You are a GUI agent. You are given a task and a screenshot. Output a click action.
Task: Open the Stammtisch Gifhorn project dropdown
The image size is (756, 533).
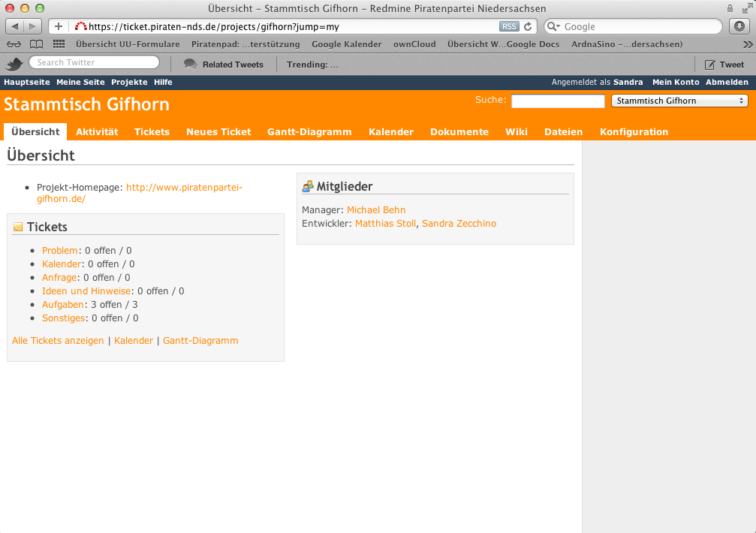(679, 101)
